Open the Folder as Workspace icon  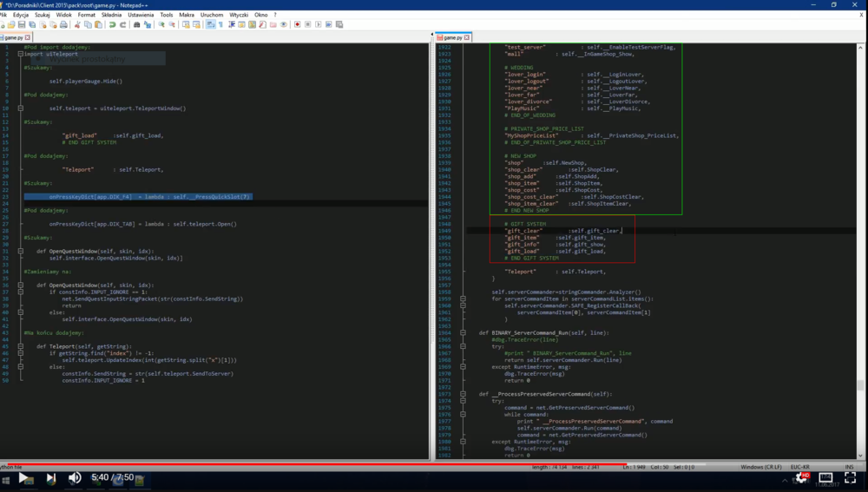point(273,24)
